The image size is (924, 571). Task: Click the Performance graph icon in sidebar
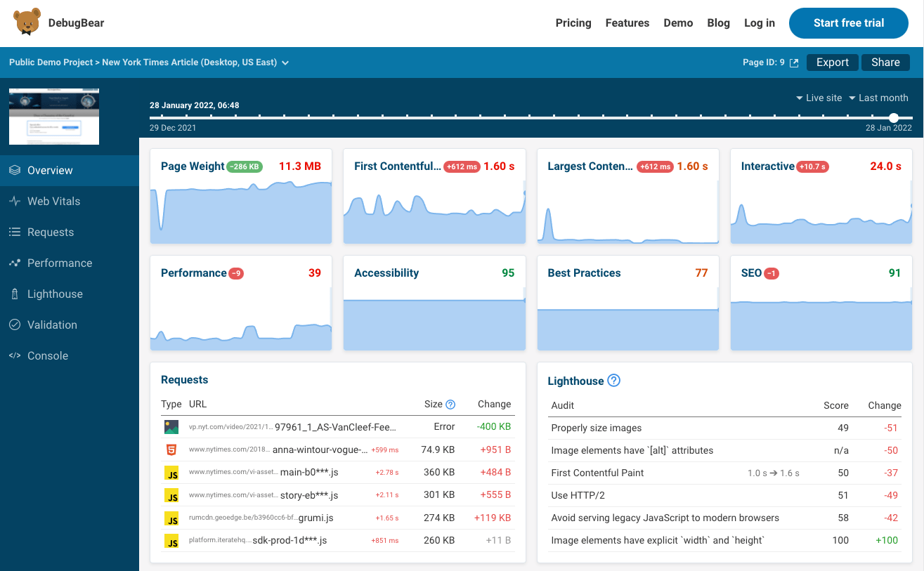tap(14, 263)
